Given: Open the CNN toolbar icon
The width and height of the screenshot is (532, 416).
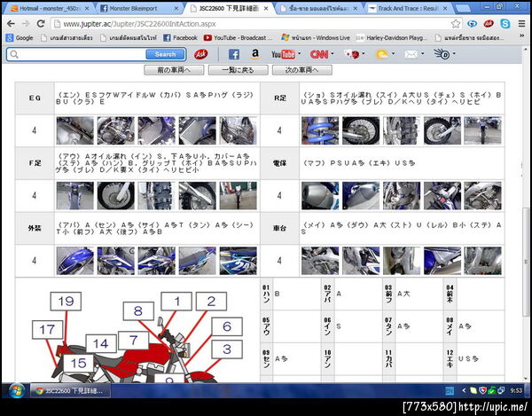Looking at the screenshot, I should (x=319, y=54).
